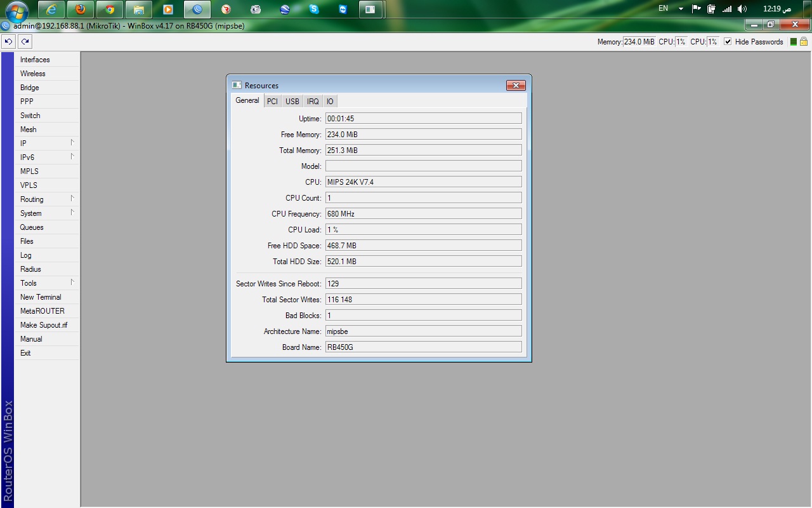812x508 pixels.
Task: Toggle the Hide Passwords checkbox
Action: click(x=728, y=42)
